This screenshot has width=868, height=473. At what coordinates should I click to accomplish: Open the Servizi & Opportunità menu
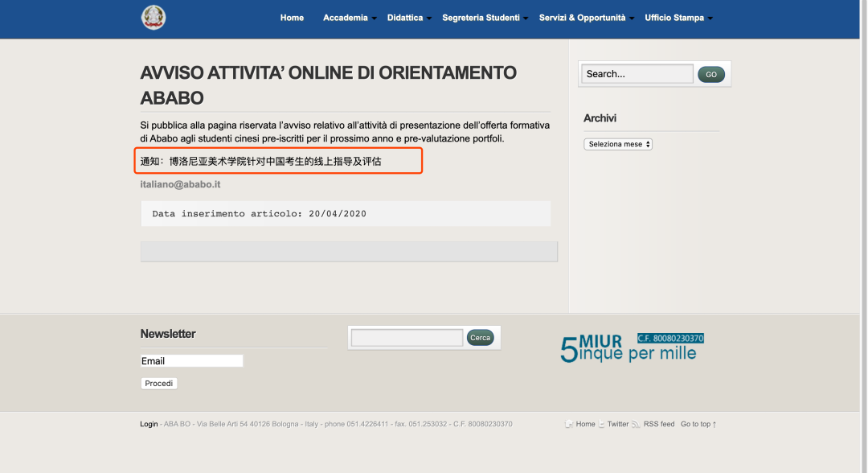pyautogui.click(x=583, y=18)
